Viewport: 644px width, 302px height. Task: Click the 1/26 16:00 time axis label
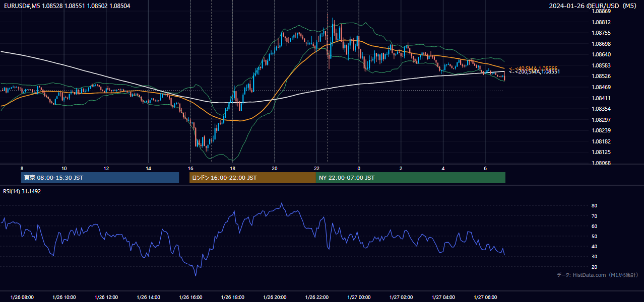pos(190,297)
